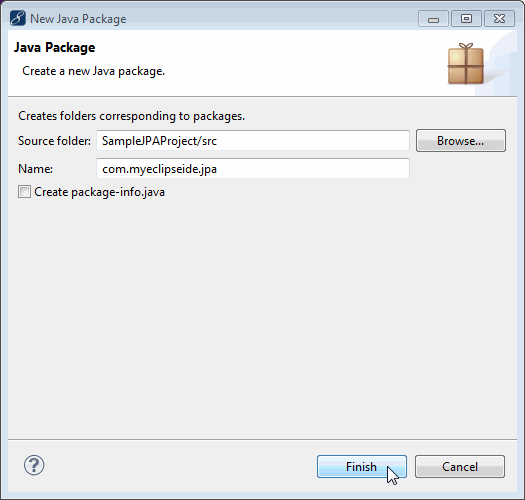
Task: Click into the package Name field
Action: (253, 168)
